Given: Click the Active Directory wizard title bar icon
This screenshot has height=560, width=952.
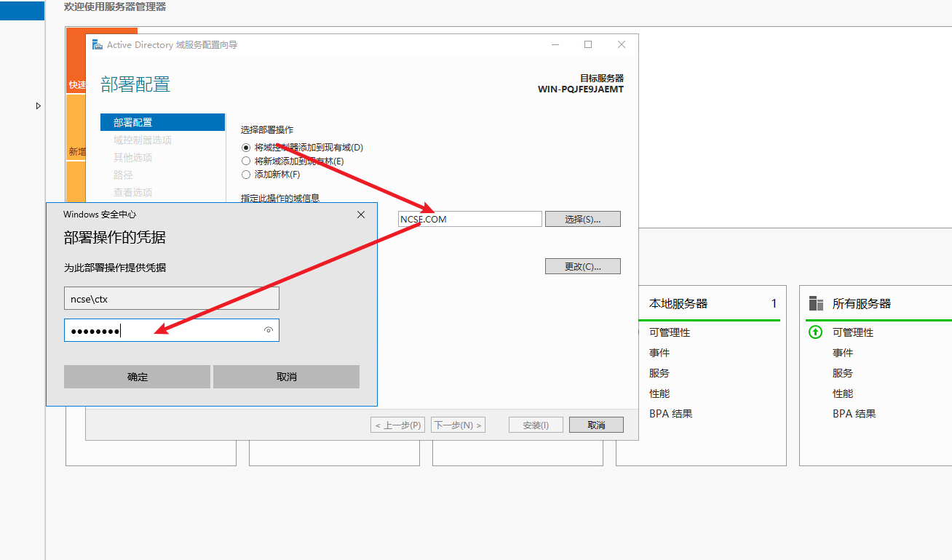Looking at the screenshot, I should (97, 45).
